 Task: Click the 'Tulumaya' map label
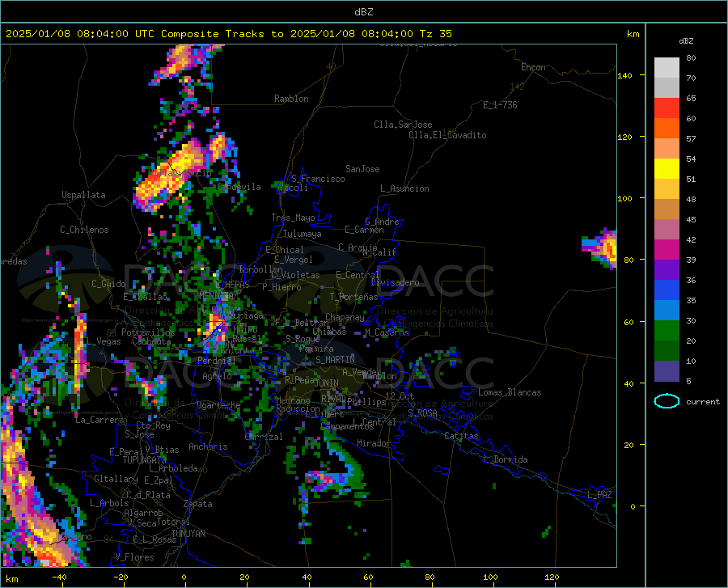(302, 234)
